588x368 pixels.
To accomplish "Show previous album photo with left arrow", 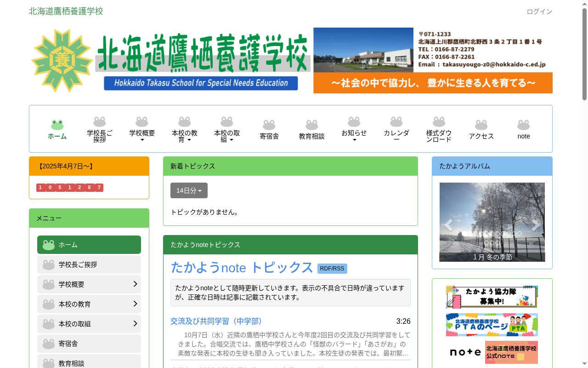I will pyautogui.click(x=448, y=225).
